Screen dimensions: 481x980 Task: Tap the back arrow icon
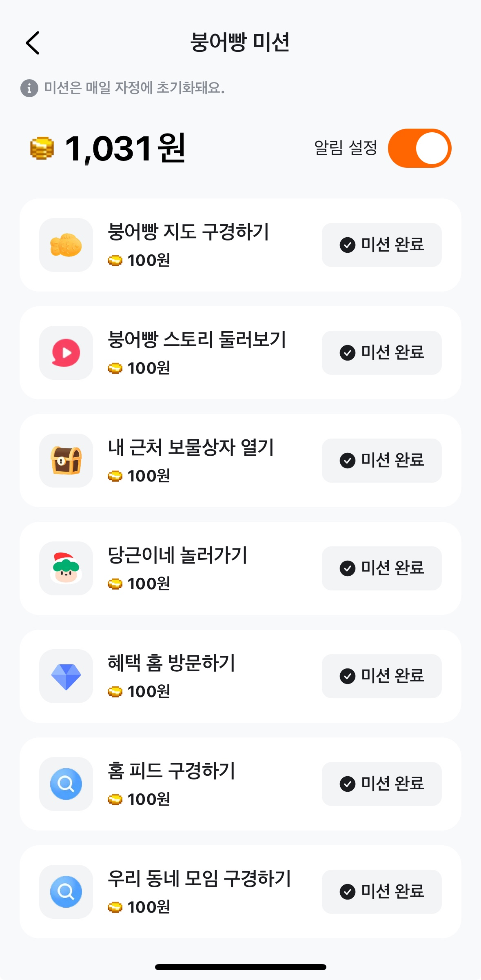[x=33, y=43]
